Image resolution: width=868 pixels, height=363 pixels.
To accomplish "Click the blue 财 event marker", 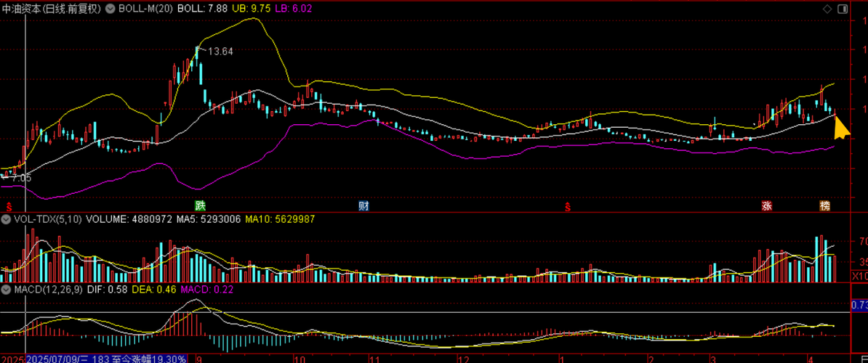I will (363, 206).
